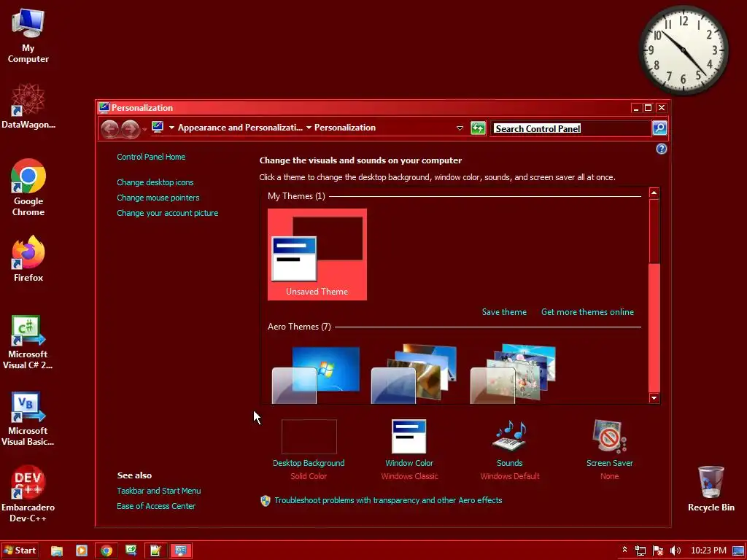
Task: Open Troubleshoot transparency and Aero effects link
Action: (x=388, y=500)
